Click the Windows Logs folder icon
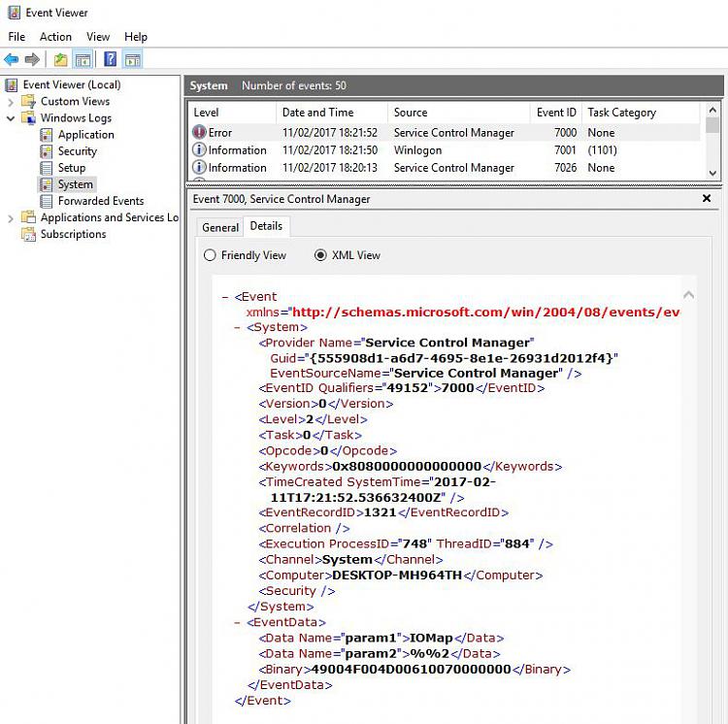 pos(29,117)
